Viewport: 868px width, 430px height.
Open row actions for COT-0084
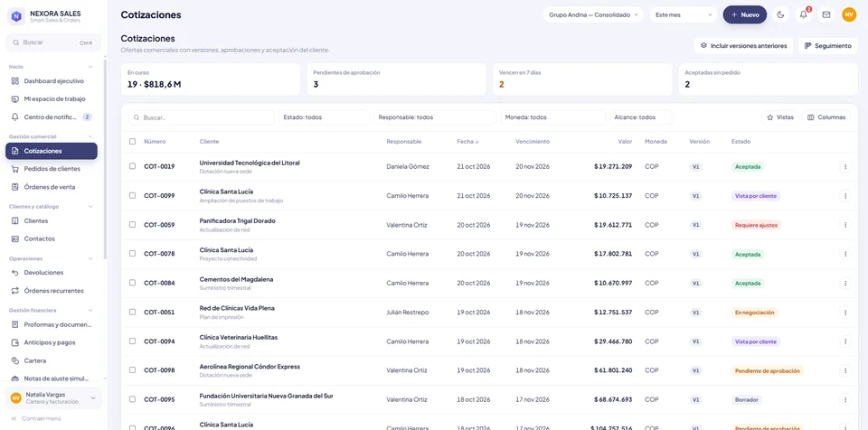click(x=844, y=284)
